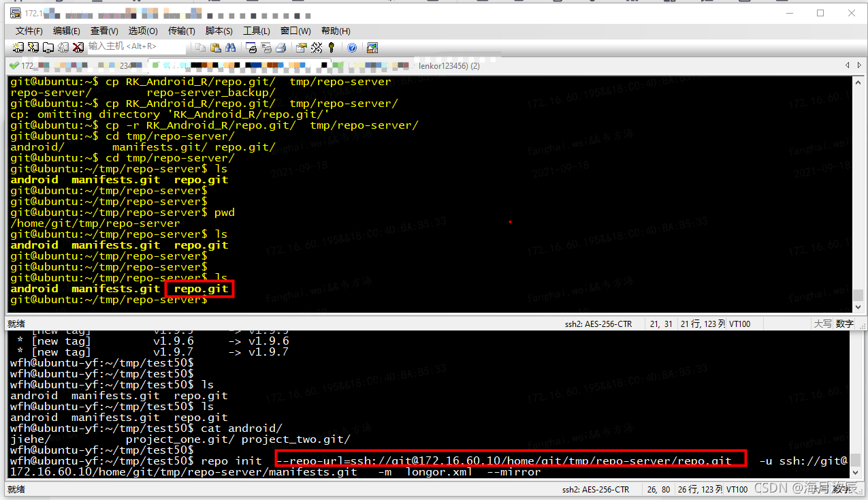Screen dimensions: 868x500
Task: Open the Session Manager toolbar icon
Action: click(x=18, y=47)
